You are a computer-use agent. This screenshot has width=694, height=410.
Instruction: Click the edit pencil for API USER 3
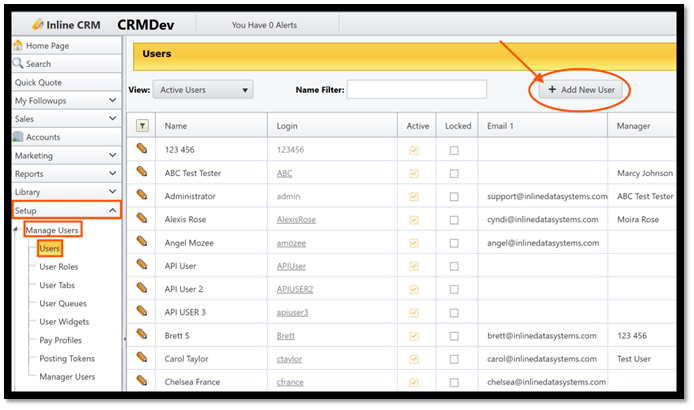click(142, 310)
